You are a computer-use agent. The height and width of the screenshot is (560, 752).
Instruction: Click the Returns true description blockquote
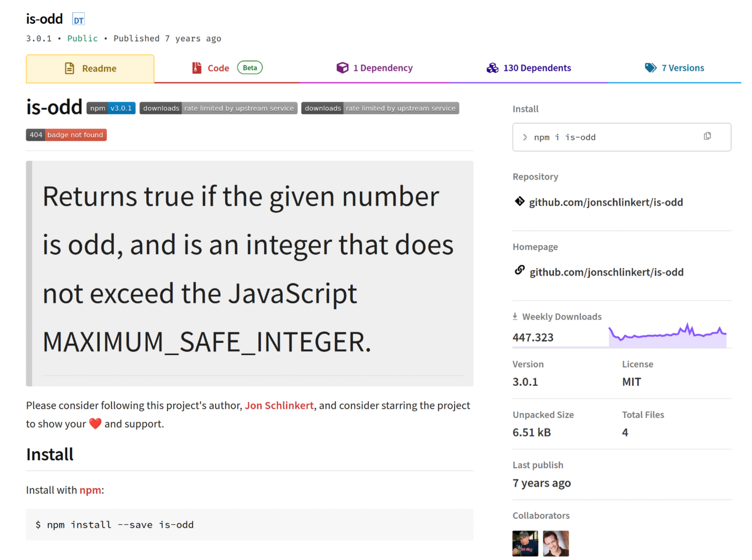250,273
